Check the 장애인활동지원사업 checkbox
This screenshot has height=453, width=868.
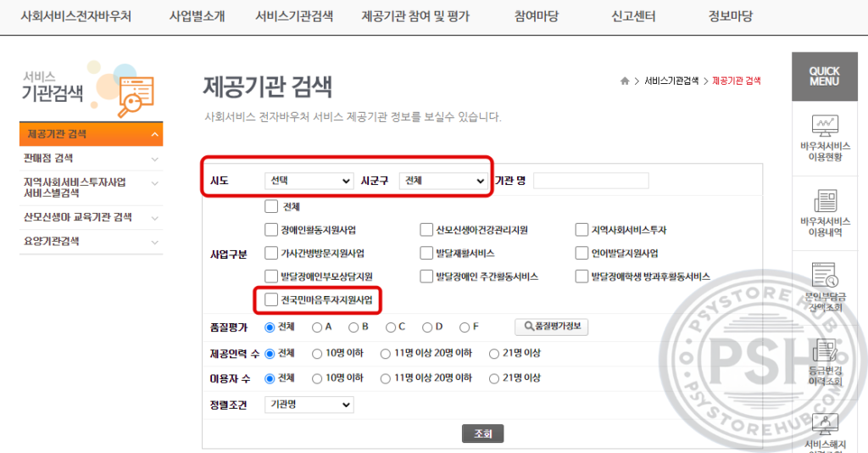[271, 229]
